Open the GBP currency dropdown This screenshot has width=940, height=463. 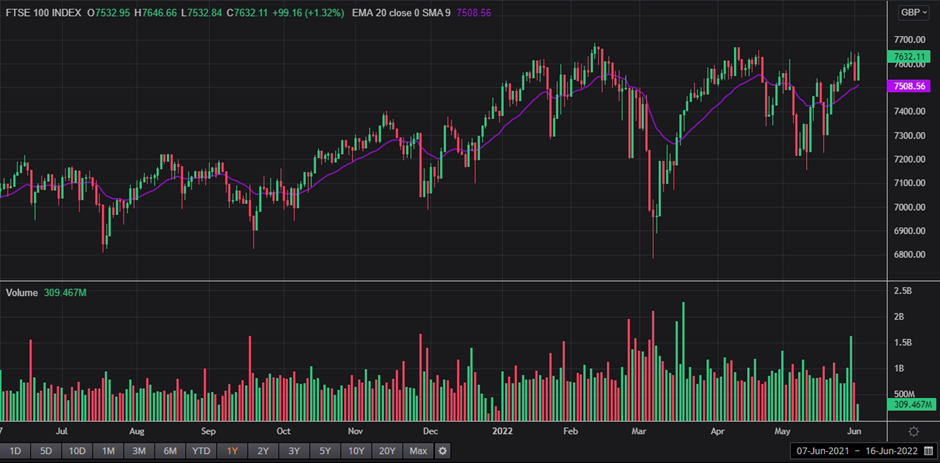(x=913, y=13)
